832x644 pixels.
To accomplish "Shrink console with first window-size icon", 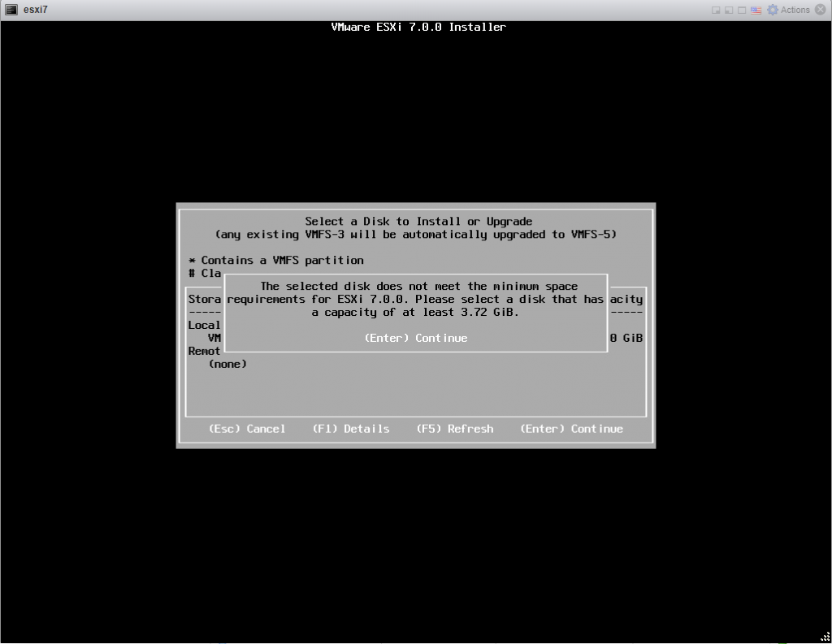I will [x=716, y=10].
